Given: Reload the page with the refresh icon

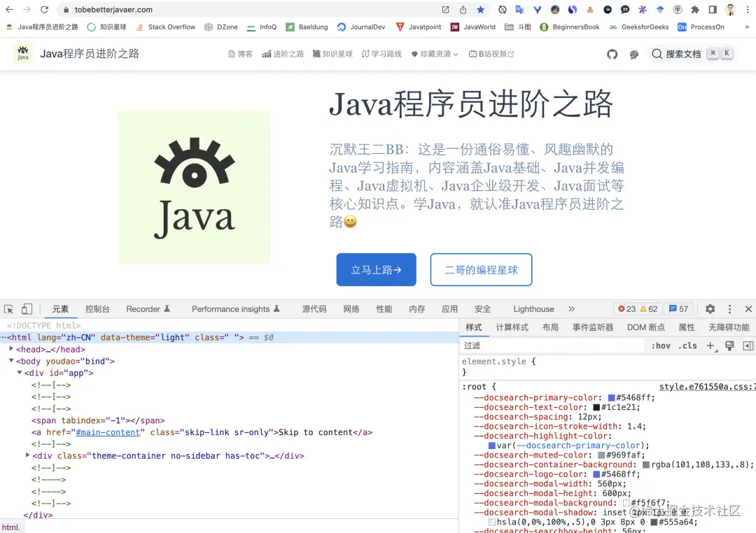Looking at the screenshot, I should [x=44, y=10].
